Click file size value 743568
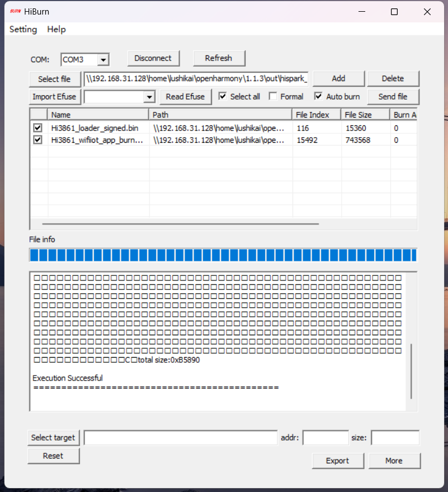The height and width of the screenshot is (492, 448). coord(358,140)
